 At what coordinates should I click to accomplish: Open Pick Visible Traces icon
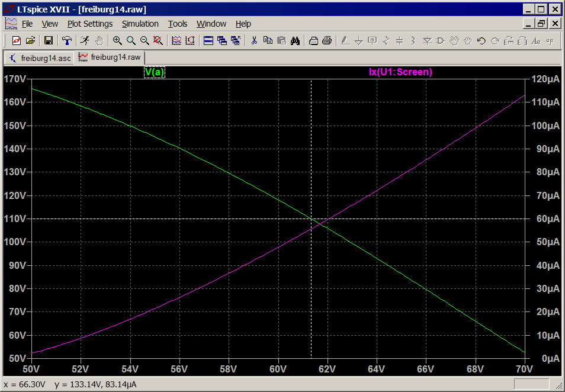point(176,41)
